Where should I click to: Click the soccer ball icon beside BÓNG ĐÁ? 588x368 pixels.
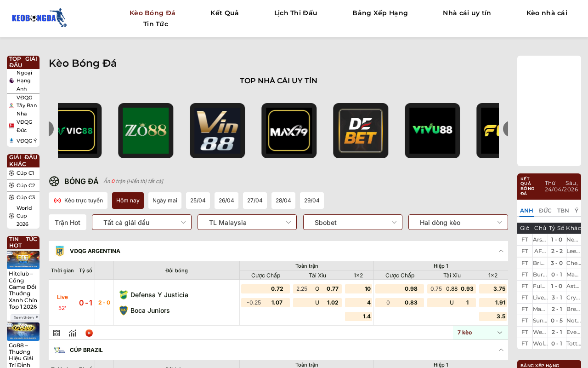54,181
